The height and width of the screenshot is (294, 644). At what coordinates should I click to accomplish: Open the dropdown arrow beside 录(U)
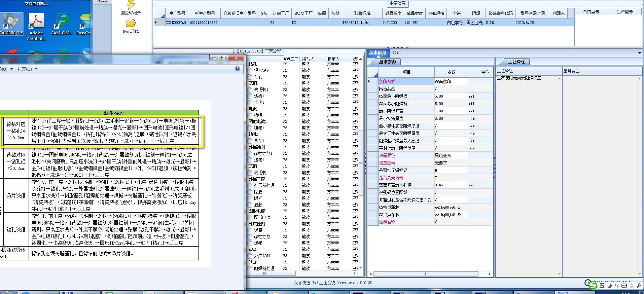tap(11, 69)
